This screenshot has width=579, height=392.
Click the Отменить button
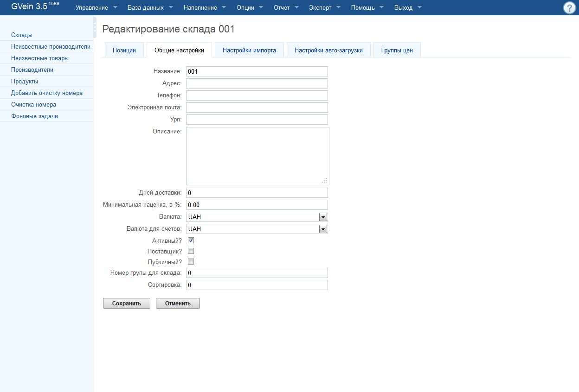tap(178, 303)
